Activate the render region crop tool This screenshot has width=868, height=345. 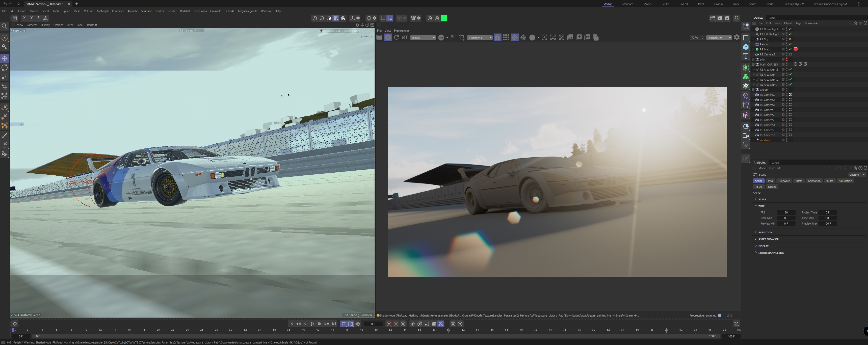(462, 37)
